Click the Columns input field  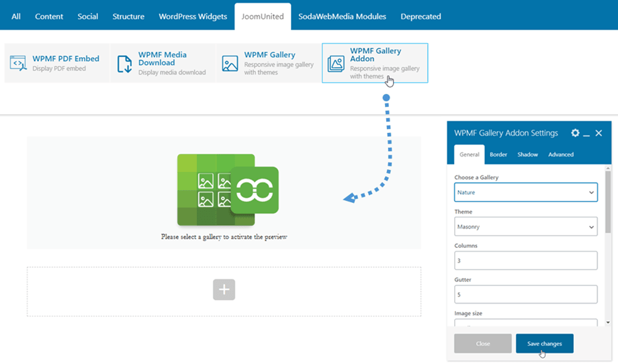pyautogui.click(x=526, y=261)
